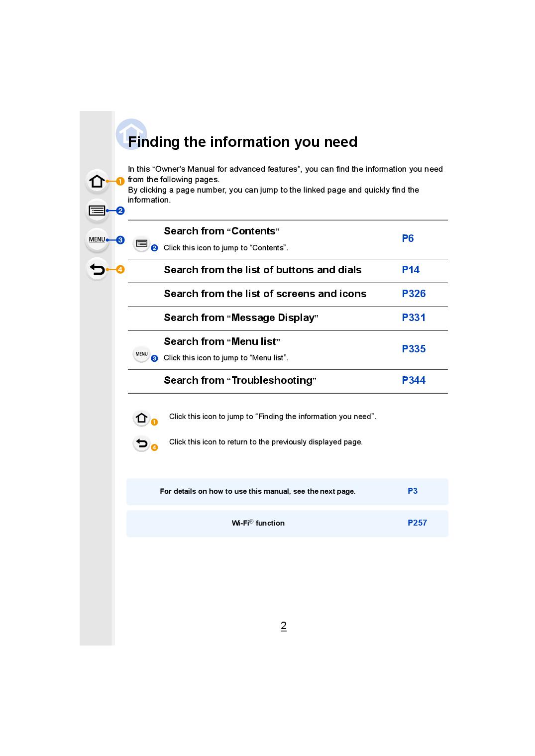Open the P257 Wi-Fi function link

click(417, 523)
